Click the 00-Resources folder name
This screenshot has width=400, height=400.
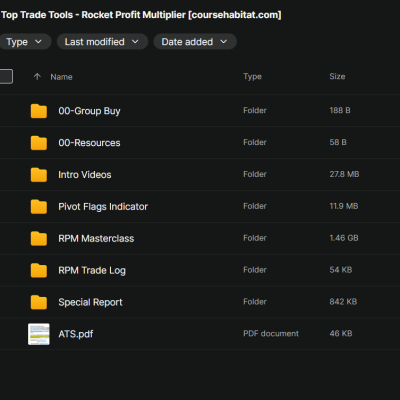[89, 143]
